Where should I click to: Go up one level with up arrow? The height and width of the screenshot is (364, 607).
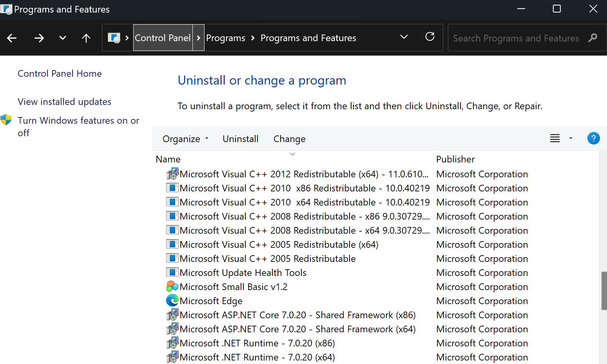pos(86,38)
